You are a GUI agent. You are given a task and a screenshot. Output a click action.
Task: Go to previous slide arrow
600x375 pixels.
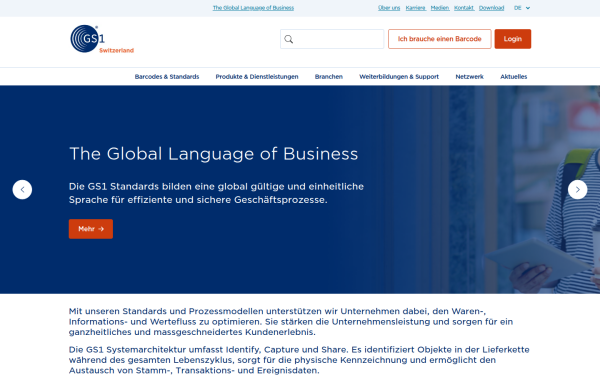(x=22, y=189)
